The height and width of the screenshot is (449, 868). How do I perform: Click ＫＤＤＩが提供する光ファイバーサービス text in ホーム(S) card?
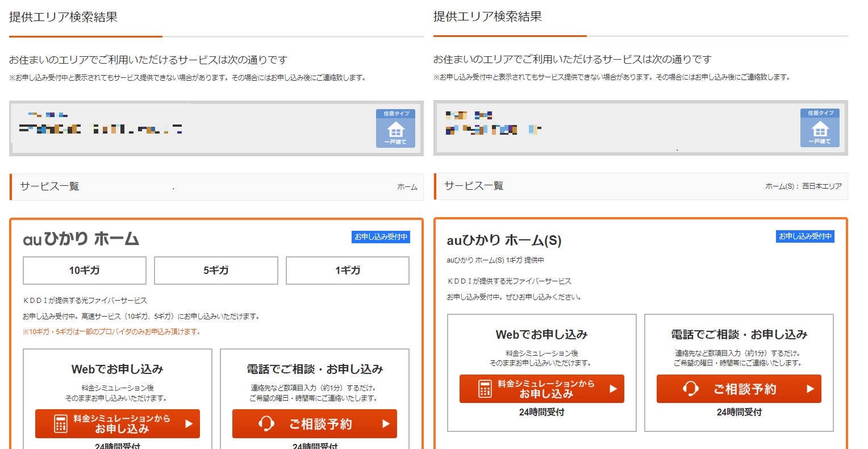coord(509,281)
